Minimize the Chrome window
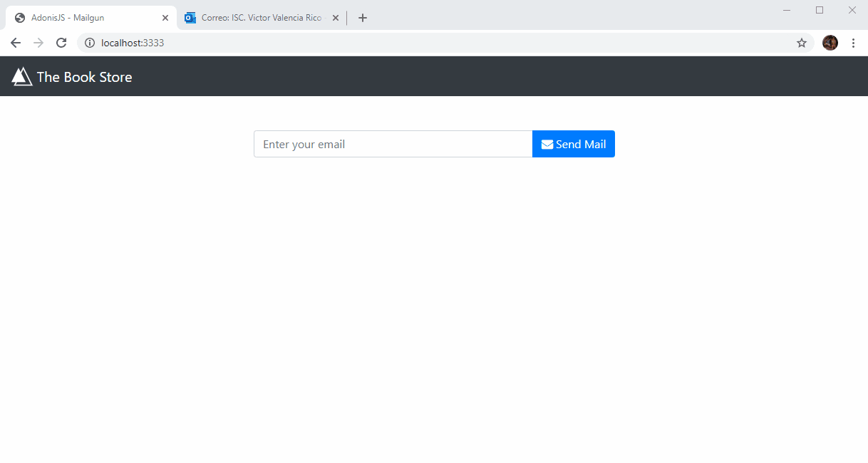This screenshot has height=463, width=868. 787,10
